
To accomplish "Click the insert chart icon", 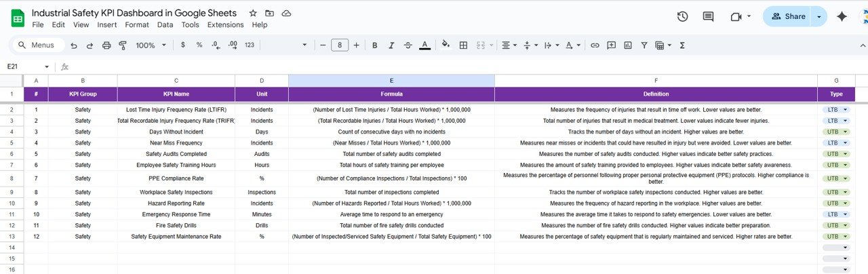I will tap(627, 45).
